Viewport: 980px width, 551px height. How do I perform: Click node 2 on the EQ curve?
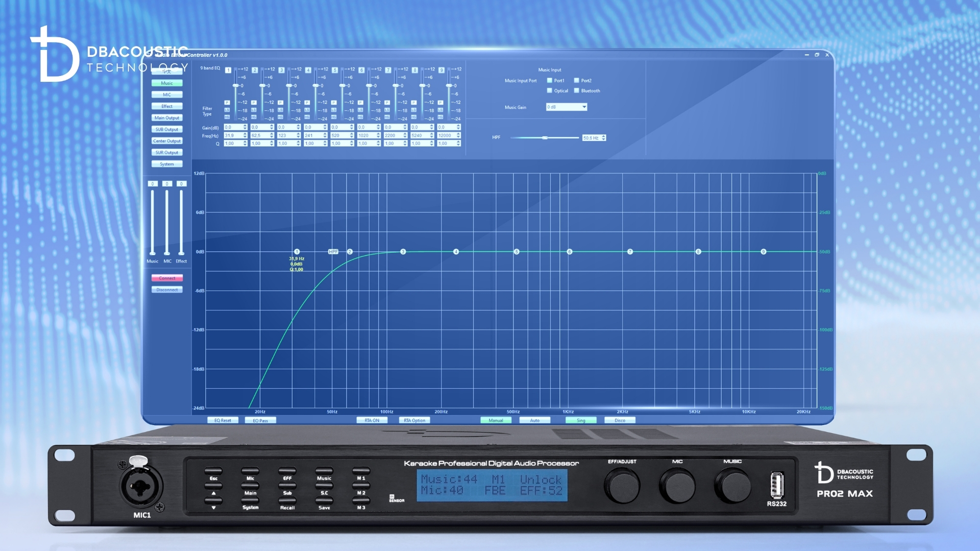point(350,252)
